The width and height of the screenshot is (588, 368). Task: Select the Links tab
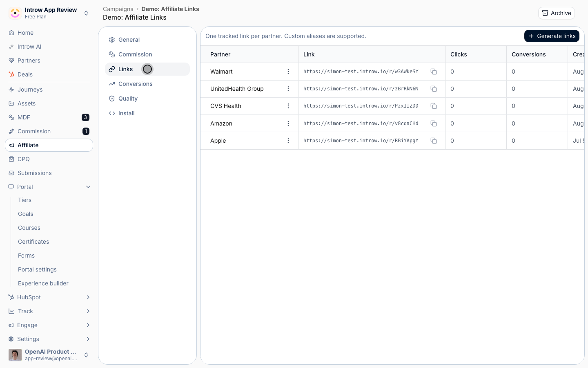pos(147,69)
